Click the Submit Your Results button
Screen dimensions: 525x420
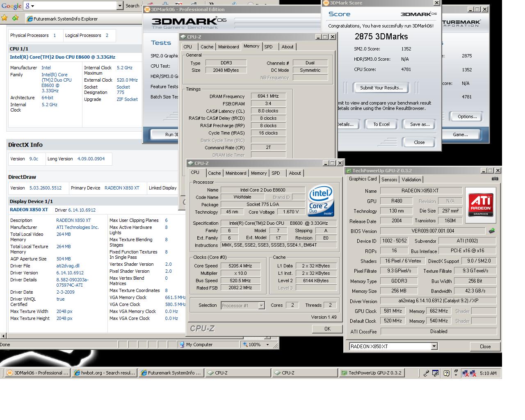point(381,88)
